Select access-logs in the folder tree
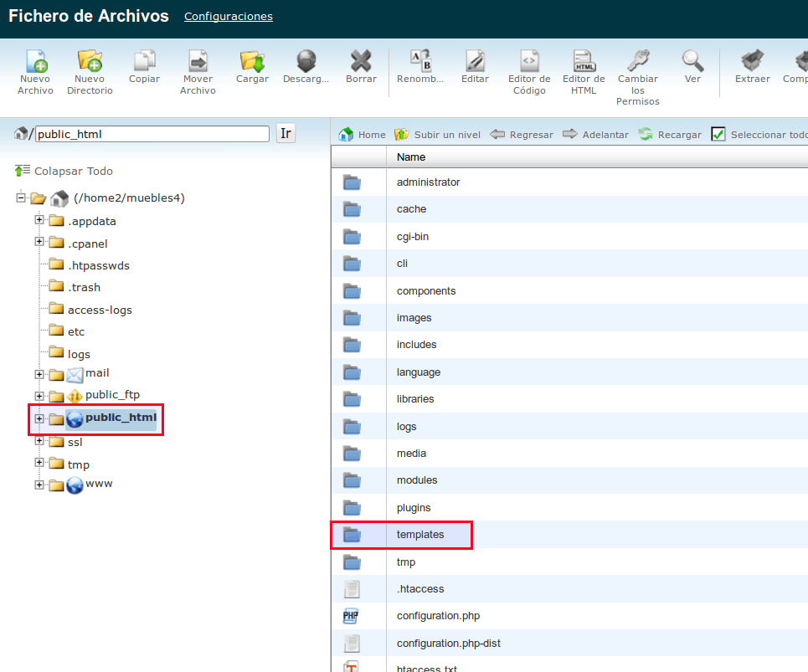The image size is (808, 672). [100, 310]
